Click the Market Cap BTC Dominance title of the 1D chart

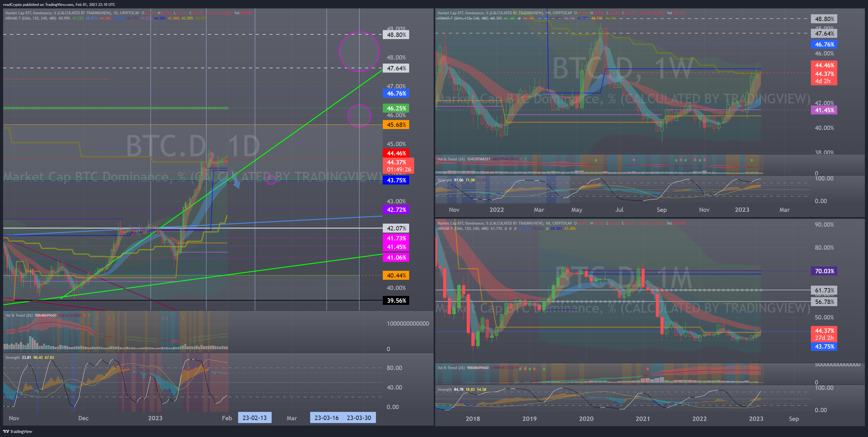tap(72, 13)
